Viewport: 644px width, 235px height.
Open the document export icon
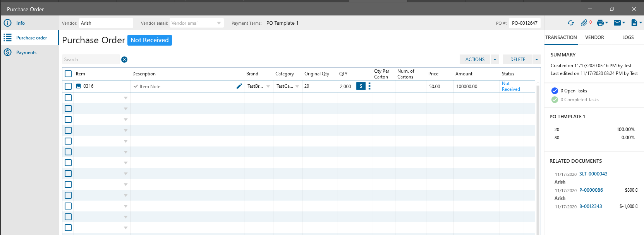(x=634, y=23)
